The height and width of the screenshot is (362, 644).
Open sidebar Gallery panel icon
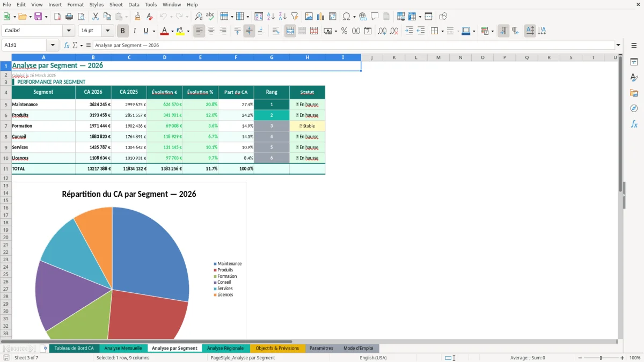tap(634, 93)
